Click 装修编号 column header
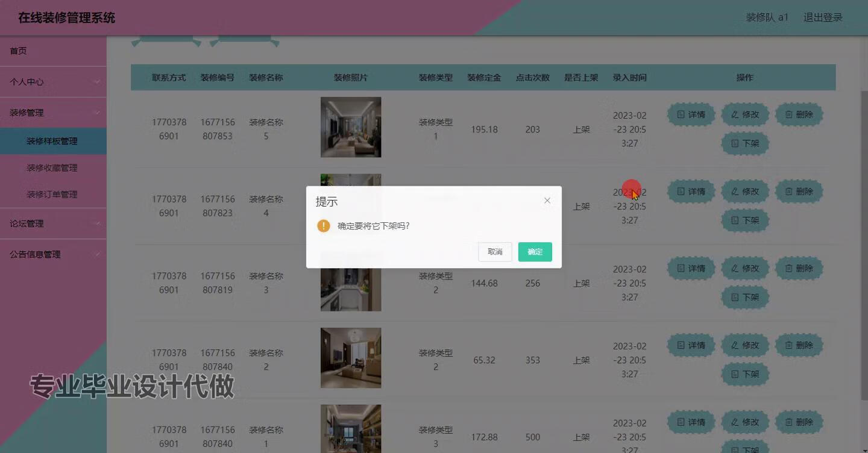The width and height of the screenshot is (868, 453). tap(218, 78)
